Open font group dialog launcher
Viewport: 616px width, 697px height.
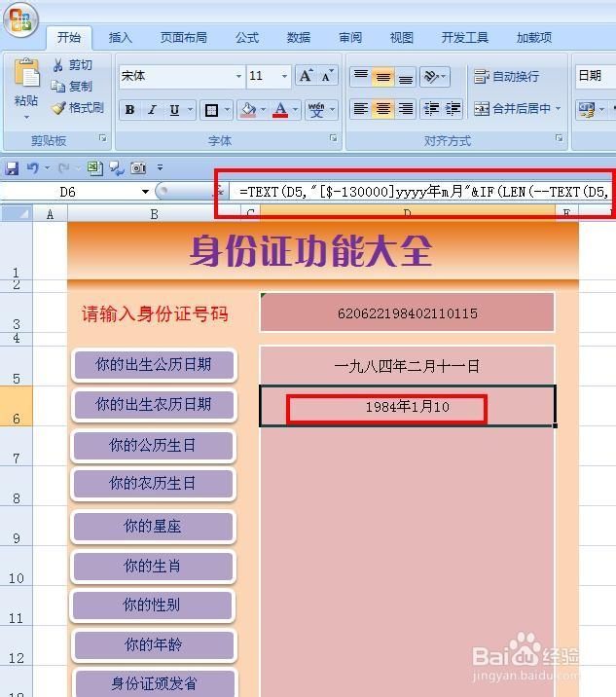(333, 138)
